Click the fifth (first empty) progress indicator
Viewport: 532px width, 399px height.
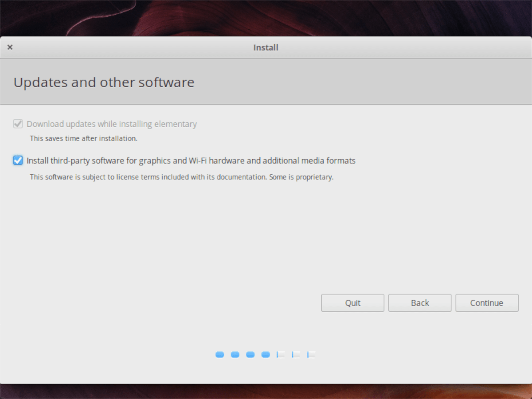pos(281,355)
